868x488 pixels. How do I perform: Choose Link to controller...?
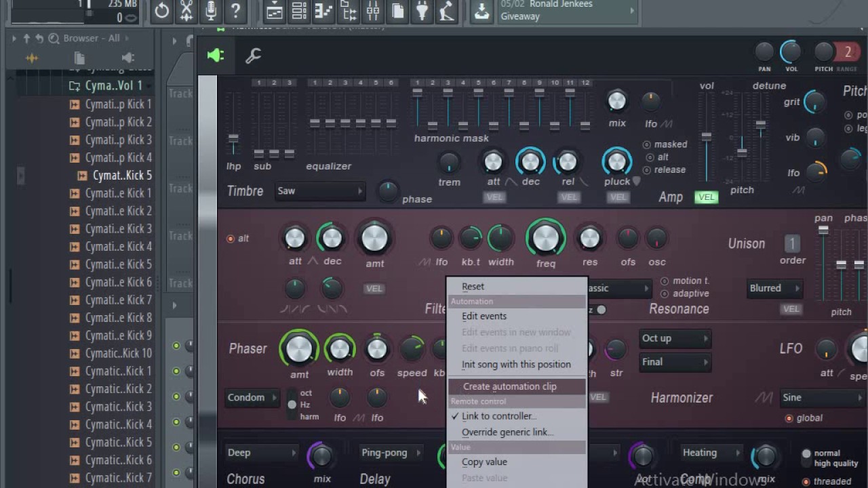tap(517, 416)
